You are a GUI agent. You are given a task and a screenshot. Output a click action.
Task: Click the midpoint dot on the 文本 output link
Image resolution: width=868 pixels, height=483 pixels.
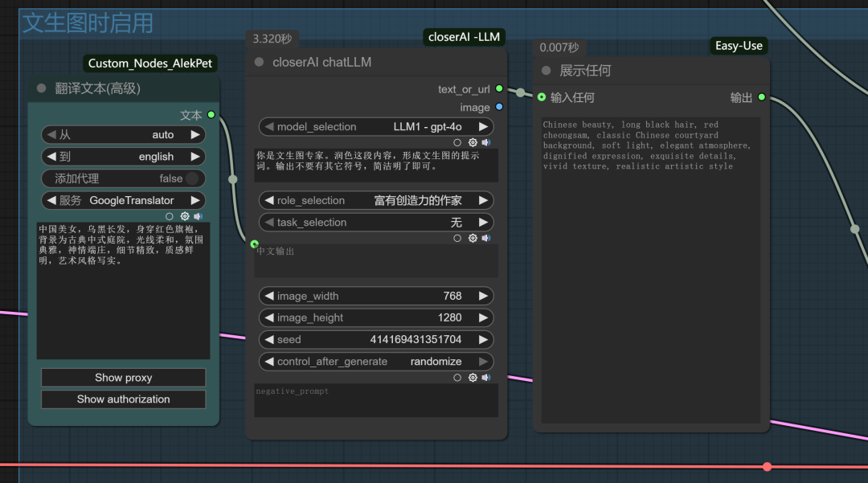233,179
